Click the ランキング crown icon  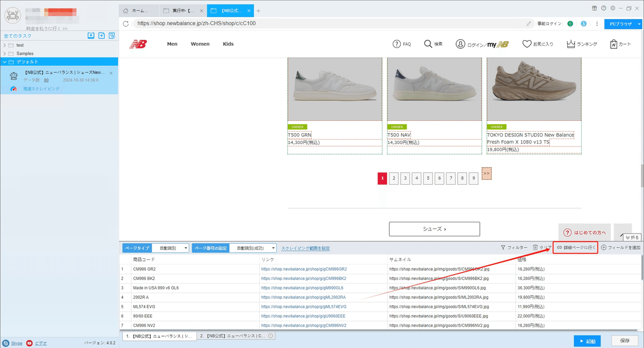[x=571, y=44]
